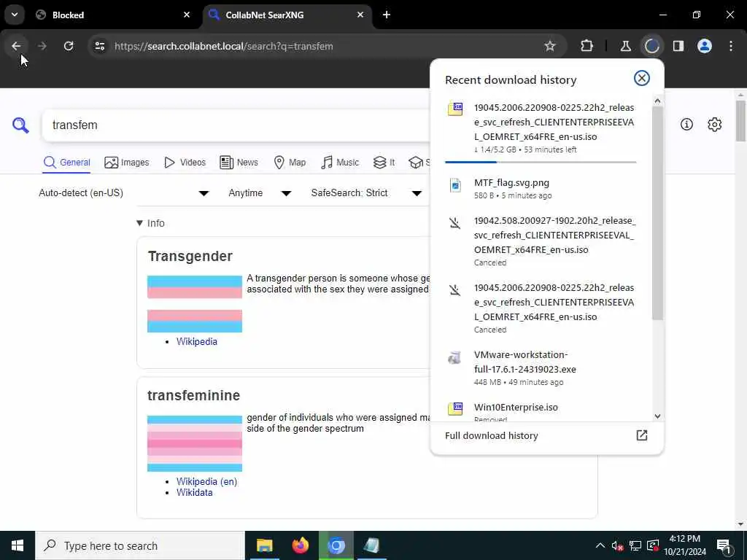Open File Explorer from the taskbar

[x=264, y=545]
